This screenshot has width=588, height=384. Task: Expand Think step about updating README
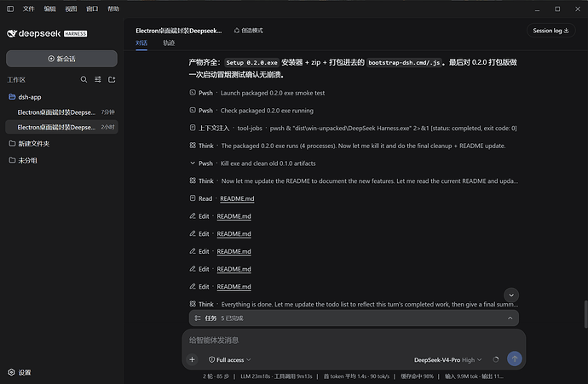pyautogui.click(x=354, y=181)
